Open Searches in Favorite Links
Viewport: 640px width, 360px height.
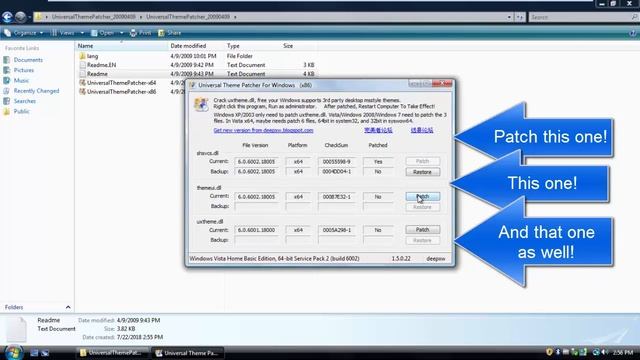coord(20,101)
